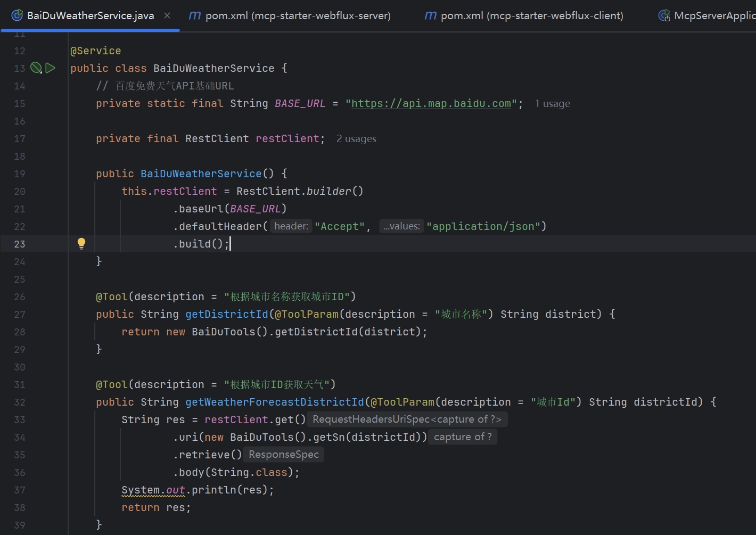Viewport: 756px width, 535px height.
Task: Click .build() on line 23
Action: [198, 244]
